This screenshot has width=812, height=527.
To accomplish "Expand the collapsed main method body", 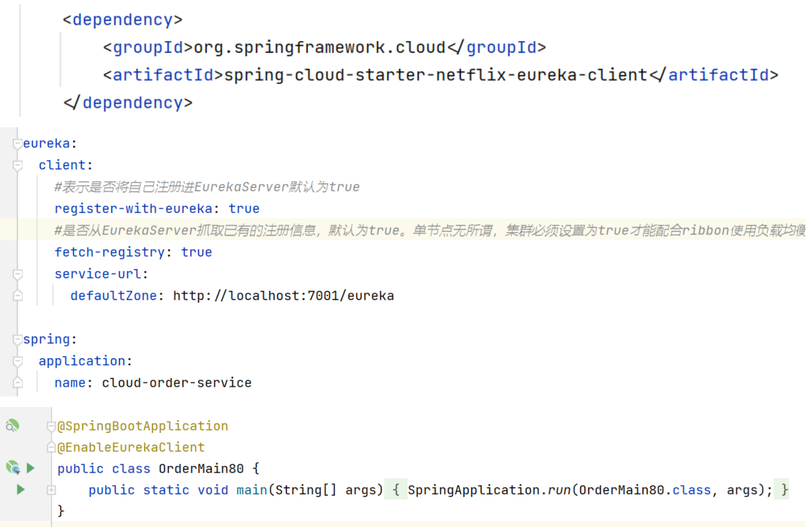I will 52,490.
